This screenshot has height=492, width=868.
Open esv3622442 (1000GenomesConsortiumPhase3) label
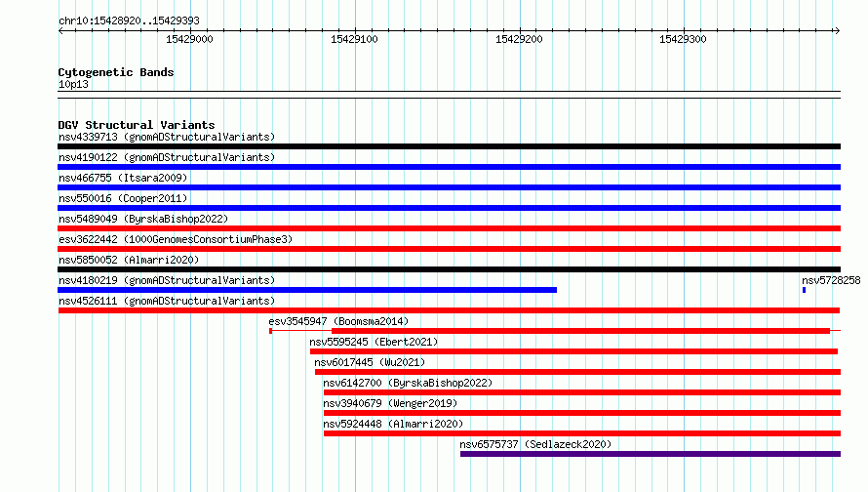coord(176,239)
